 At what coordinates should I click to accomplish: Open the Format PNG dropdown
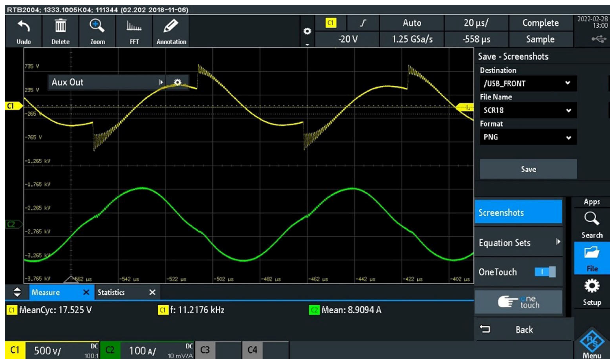pyautogui.click(x=528, y=137)
